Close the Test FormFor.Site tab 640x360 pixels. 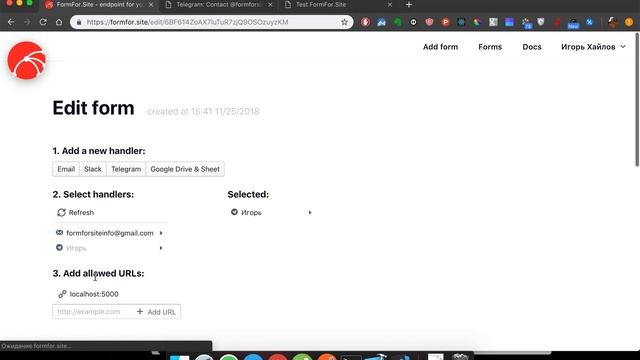coord(389,4)
